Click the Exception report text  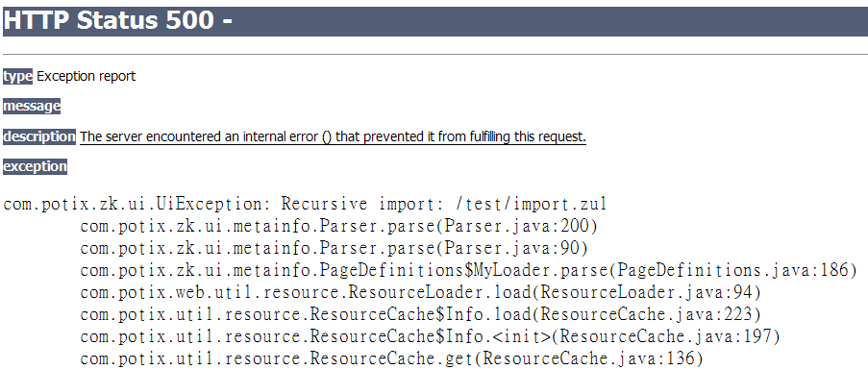(x=86, y=76)
